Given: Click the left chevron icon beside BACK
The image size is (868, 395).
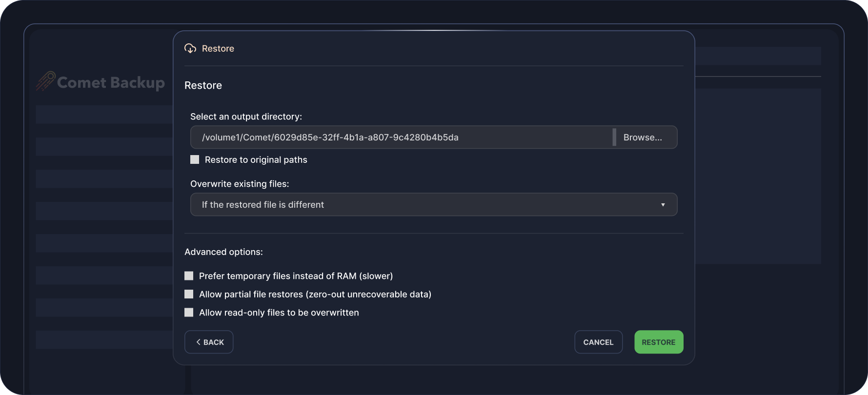Looking at the screenshot, I should (x=198, y=342).
